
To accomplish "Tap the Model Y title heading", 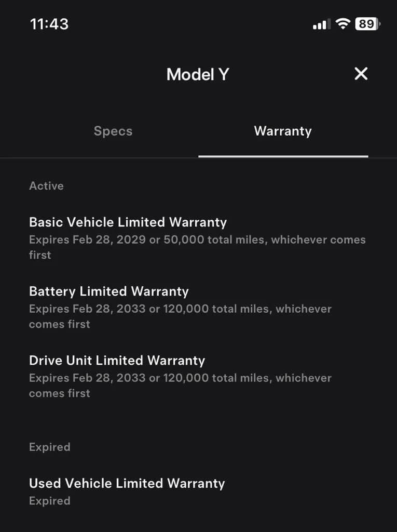I will coord(198,74).
